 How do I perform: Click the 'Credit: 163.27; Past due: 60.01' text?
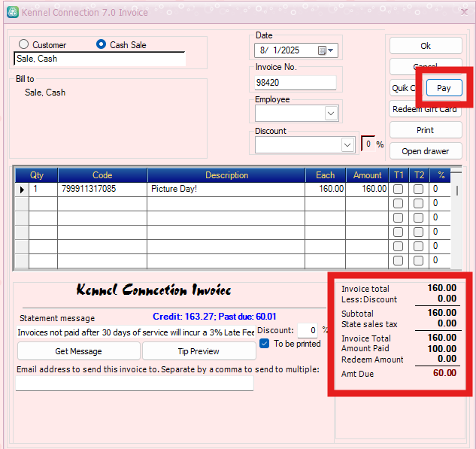click(x=214, y=317)
